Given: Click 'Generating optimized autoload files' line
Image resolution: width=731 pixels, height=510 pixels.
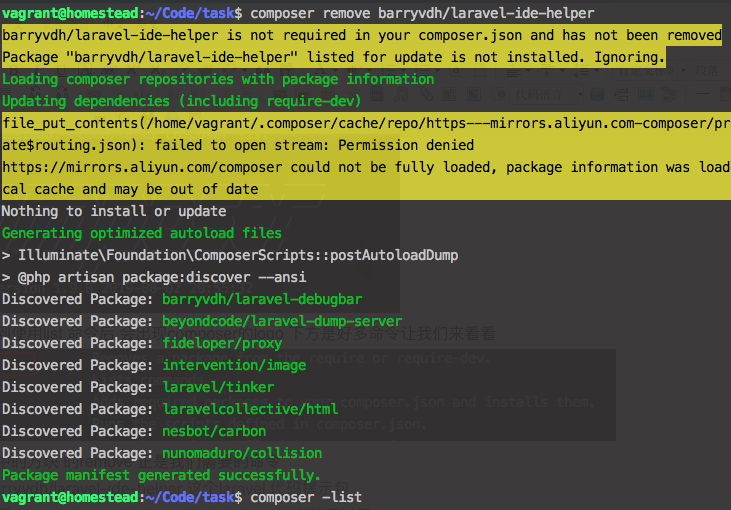Looking at the screenshot, I should [x=142, y=233].
